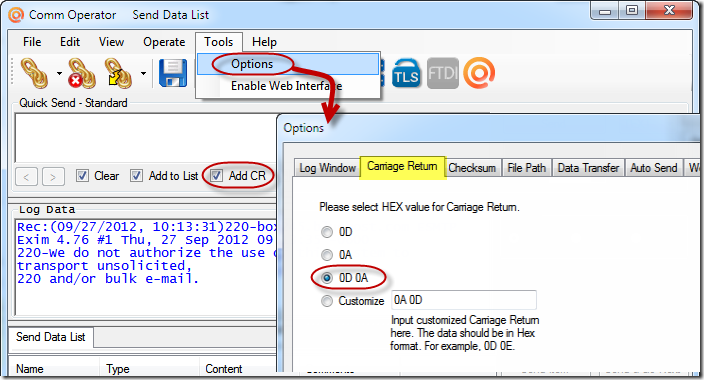Click the next (>) quick send button
This screenshot has height=380, width=704.
pyautogui.click(x=53, y=177)
